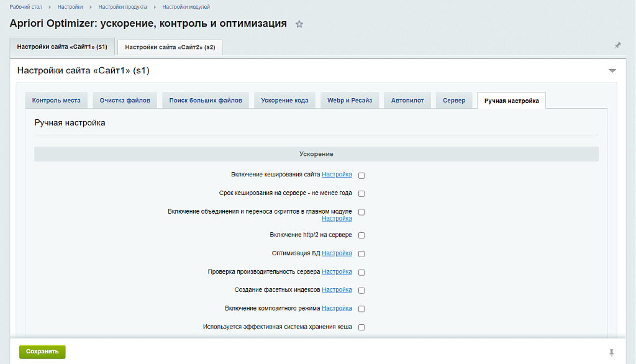Enable «Включение http/2 на сервере»
This screenshot has height=364, width=636.
coord(361,235)
